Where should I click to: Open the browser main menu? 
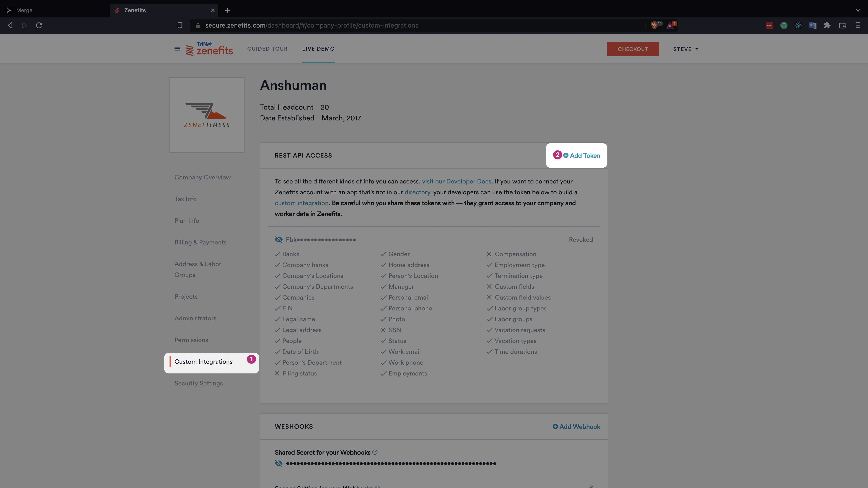pyautogui.click(x=858, y=25)
